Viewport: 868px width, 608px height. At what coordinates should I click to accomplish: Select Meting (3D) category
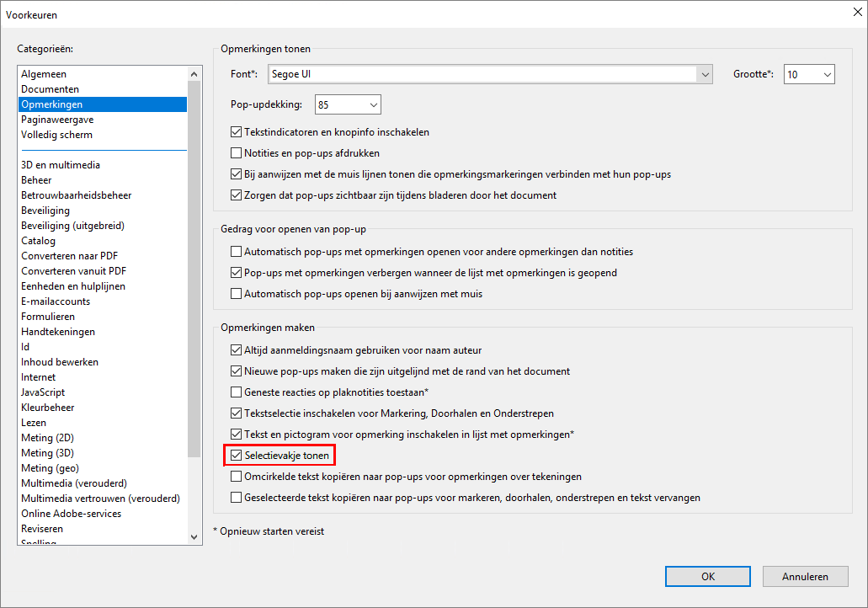tap(103, 453)
